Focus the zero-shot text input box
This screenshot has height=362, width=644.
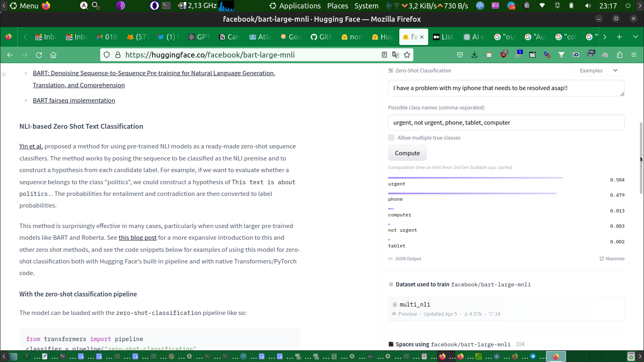point(506,88)
